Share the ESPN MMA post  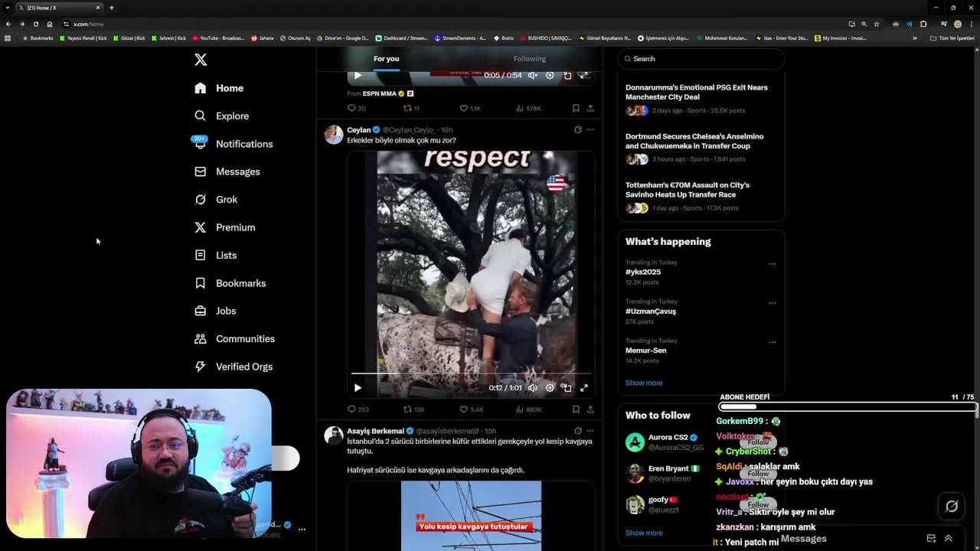(x=590, y=109)
